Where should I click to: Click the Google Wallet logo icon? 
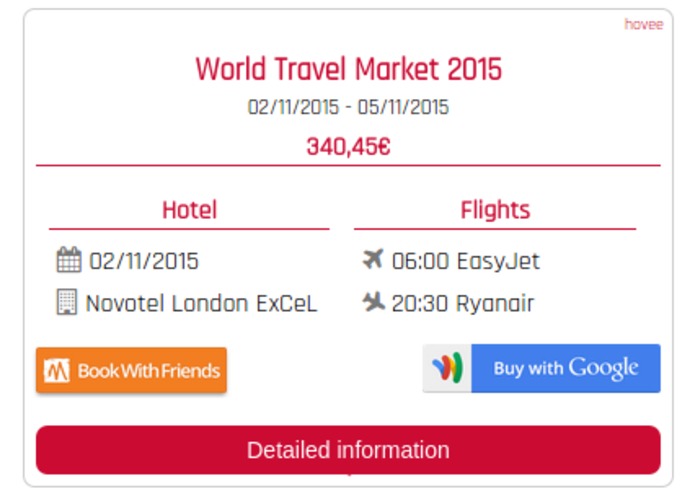448,368
